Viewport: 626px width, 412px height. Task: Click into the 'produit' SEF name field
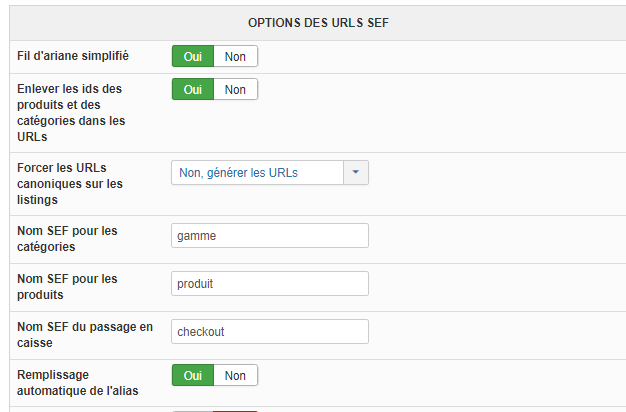(270, 284)
